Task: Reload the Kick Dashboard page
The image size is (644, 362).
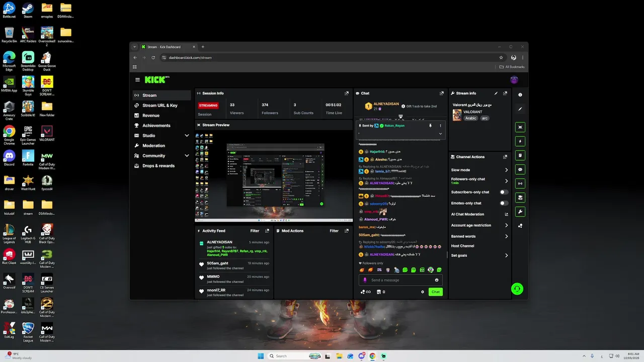Action: click(x=153, y=57)
